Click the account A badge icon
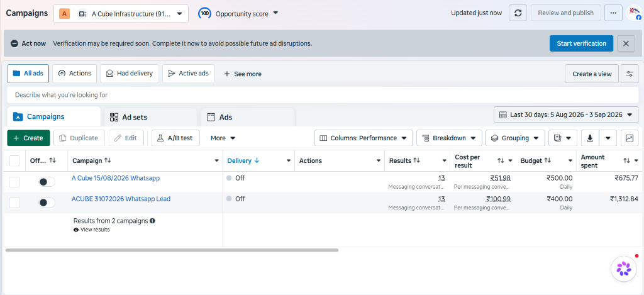 tap(65, 14)
